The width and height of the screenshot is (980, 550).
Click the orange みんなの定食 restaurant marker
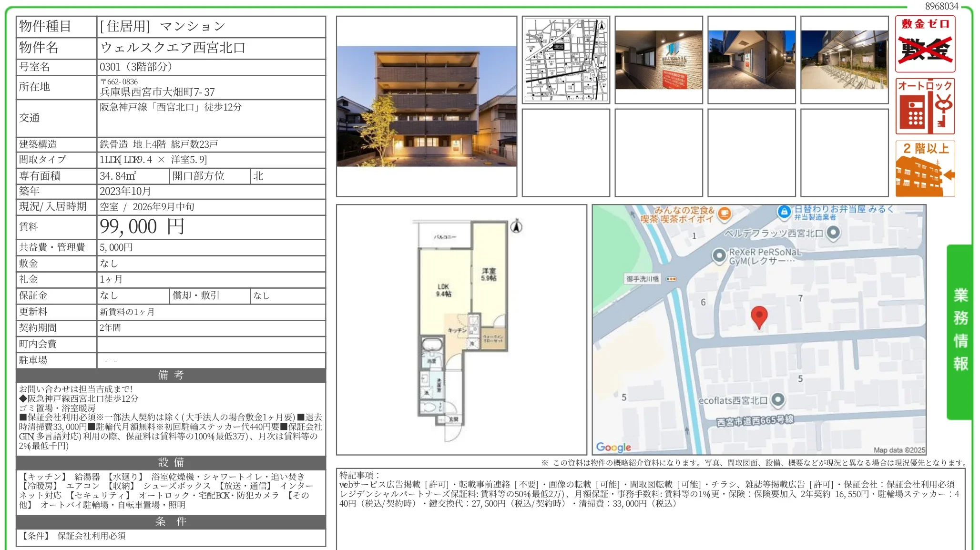tap(724, 214)
